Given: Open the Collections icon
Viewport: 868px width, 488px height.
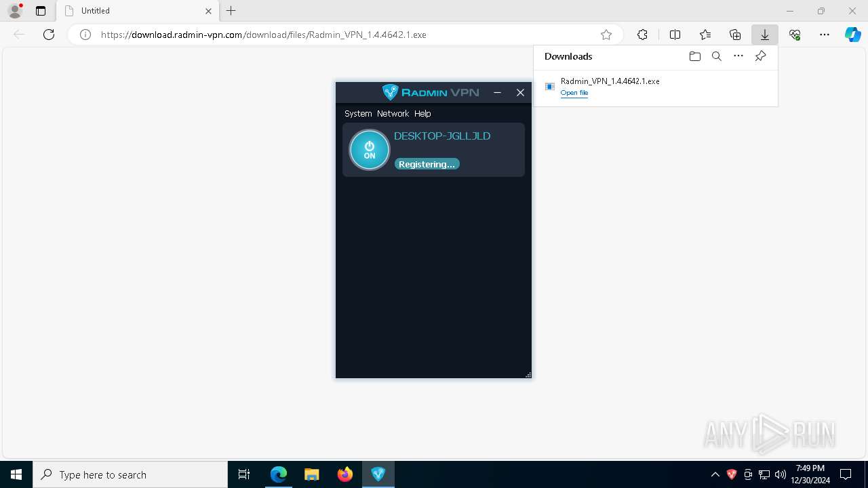Looking at the screenshot, I should (735, 35).
